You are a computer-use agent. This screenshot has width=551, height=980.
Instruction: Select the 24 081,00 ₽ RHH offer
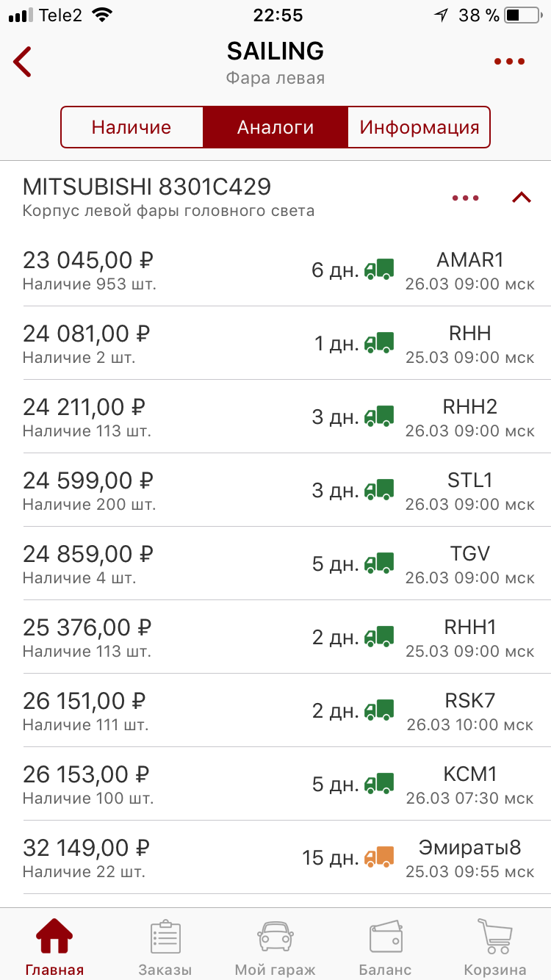click(x=275, y=343)
